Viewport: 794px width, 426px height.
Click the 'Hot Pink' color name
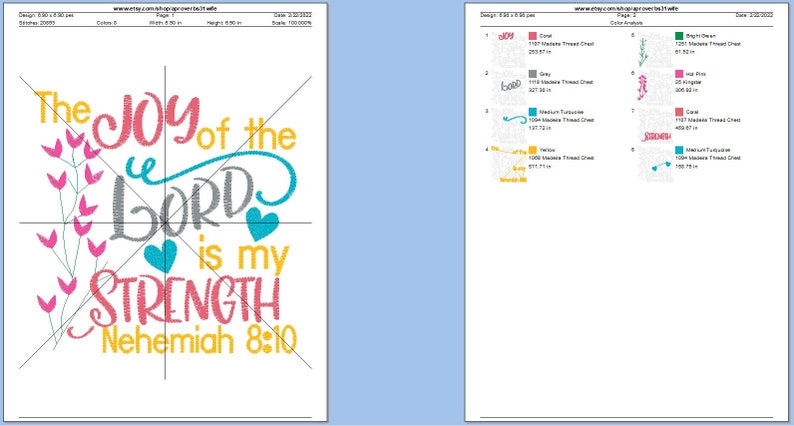pyautogui.click(x=696, y=74)
